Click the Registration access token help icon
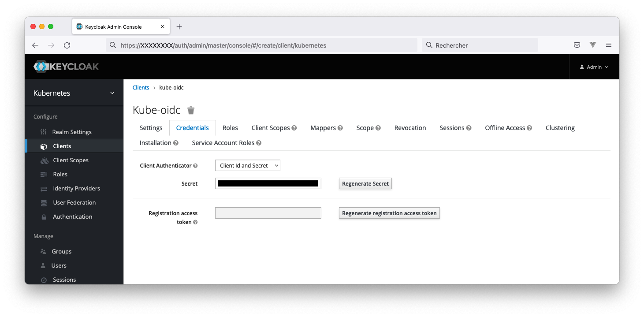The image size is (644, 317). point(195,222)
